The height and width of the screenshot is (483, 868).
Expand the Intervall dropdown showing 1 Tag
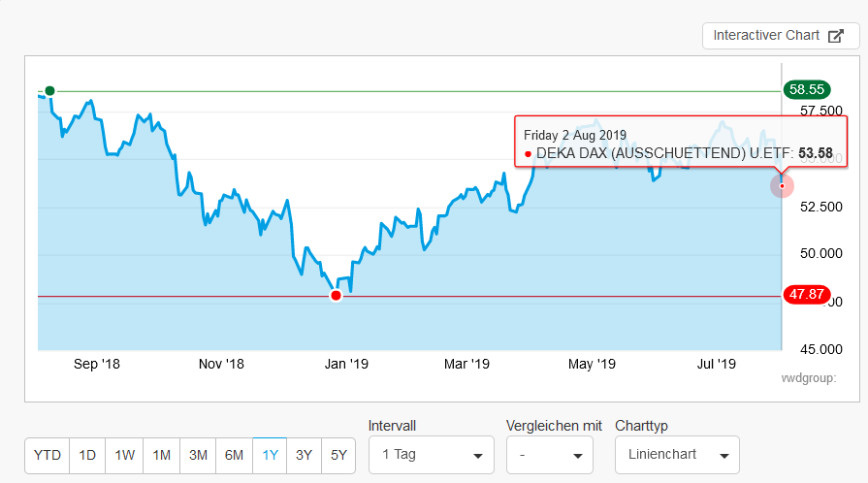coord(431,455)
